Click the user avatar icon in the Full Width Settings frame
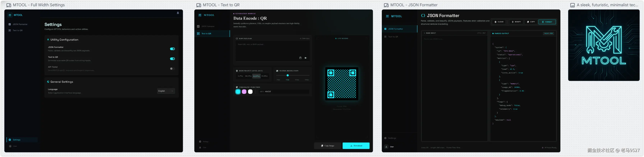Screen dimensions: 644x157 coord(10,146)
